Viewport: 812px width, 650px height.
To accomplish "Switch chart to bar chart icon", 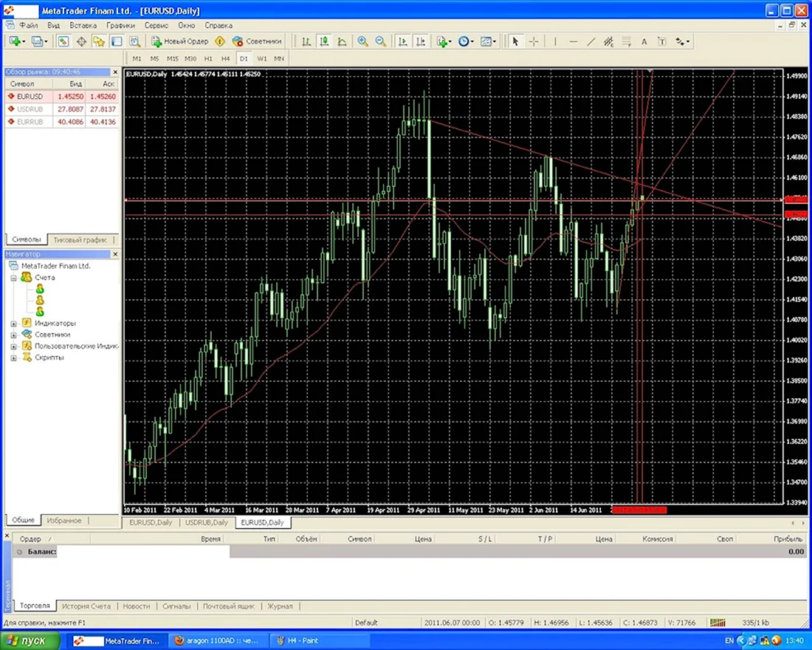I will [x=306, y=41].
